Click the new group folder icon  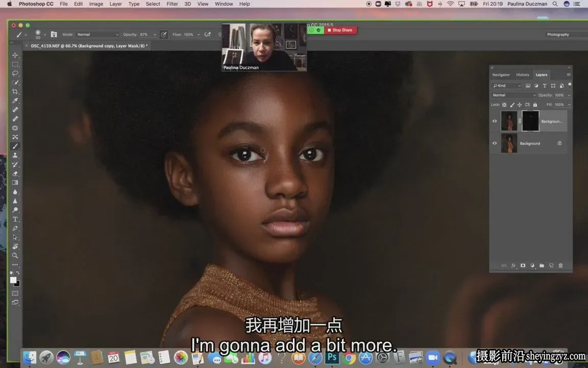(x=542, y=265)
